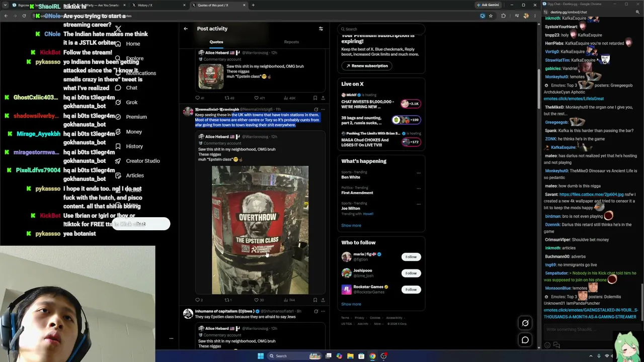Switch to Chrome from taskbar
The height and width of the screenshot is (362, 644).
[372, 356]
